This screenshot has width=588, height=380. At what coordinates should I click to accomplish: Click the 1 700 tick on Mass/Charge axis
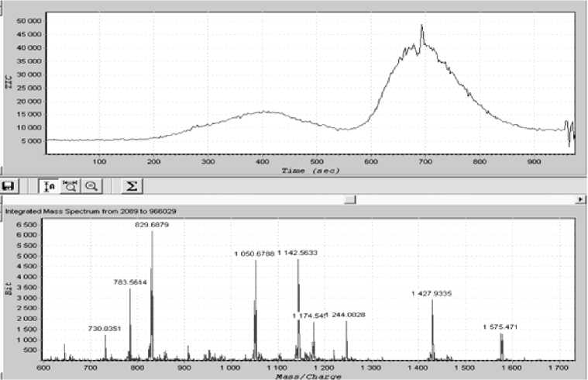[559, 368]
